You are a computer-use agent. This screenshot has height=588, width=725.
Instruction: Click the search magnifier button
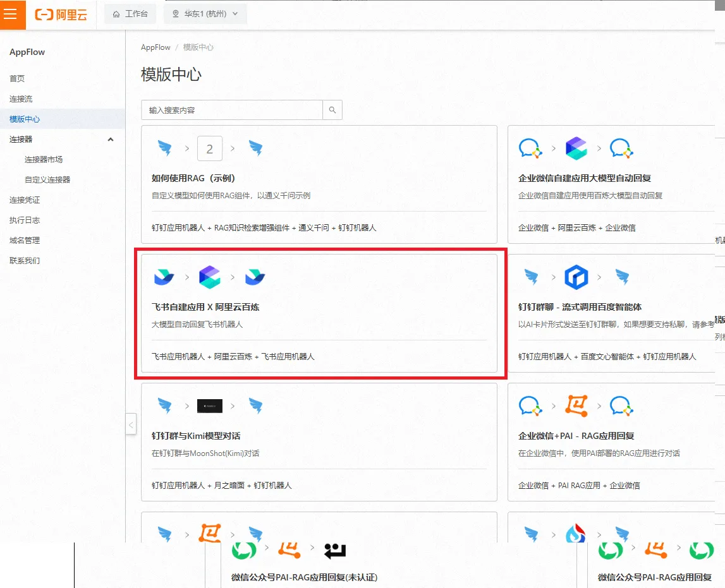pos(332,110)
